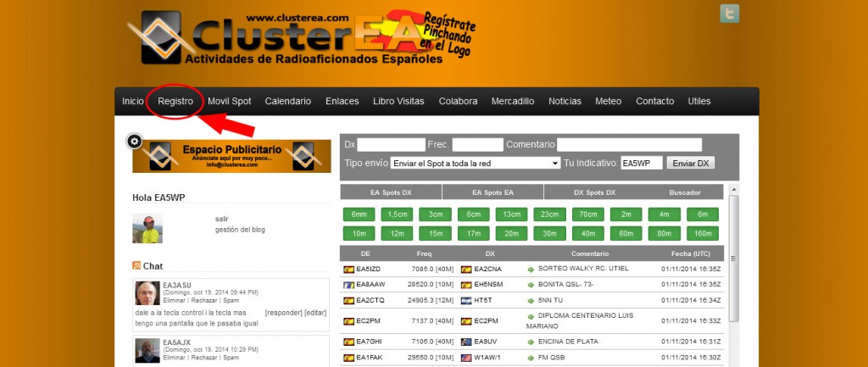This screenshot has width=868, height=367.
Task: Open the Meteo page
Action: pyautogui.click(x=609, y=102)
